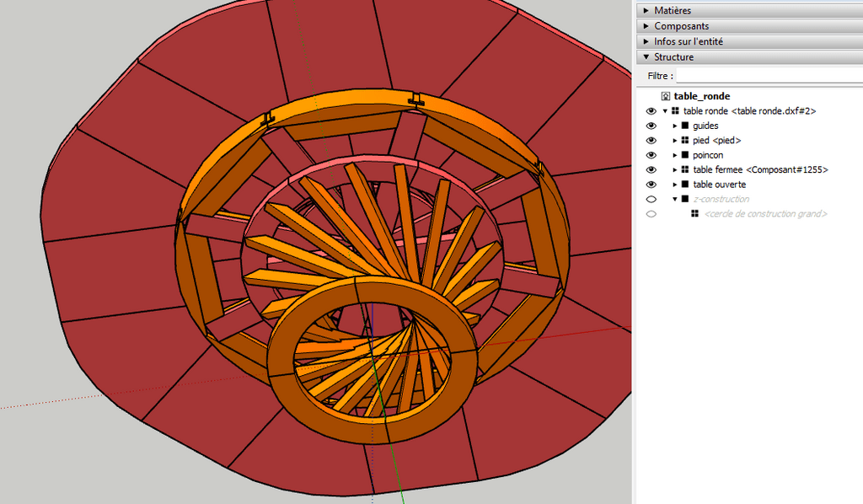863x504 pixels.
Task: Click the component icon for table fermee
Action: [x=685, y=170]
